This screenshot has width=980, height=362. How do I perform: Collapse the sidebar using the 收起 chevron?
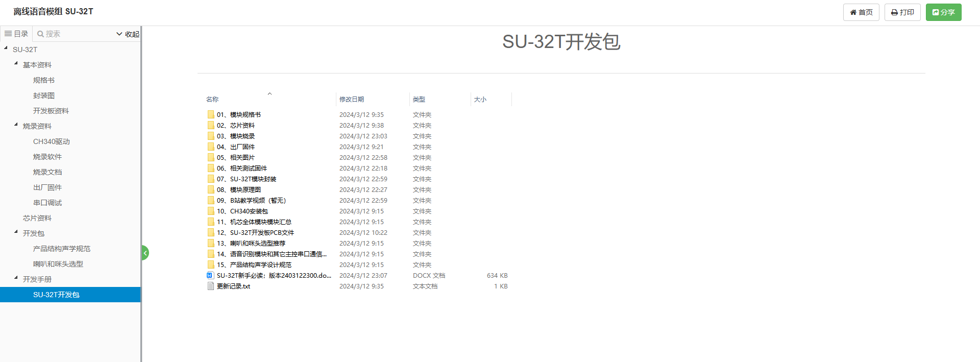point(128,34)
